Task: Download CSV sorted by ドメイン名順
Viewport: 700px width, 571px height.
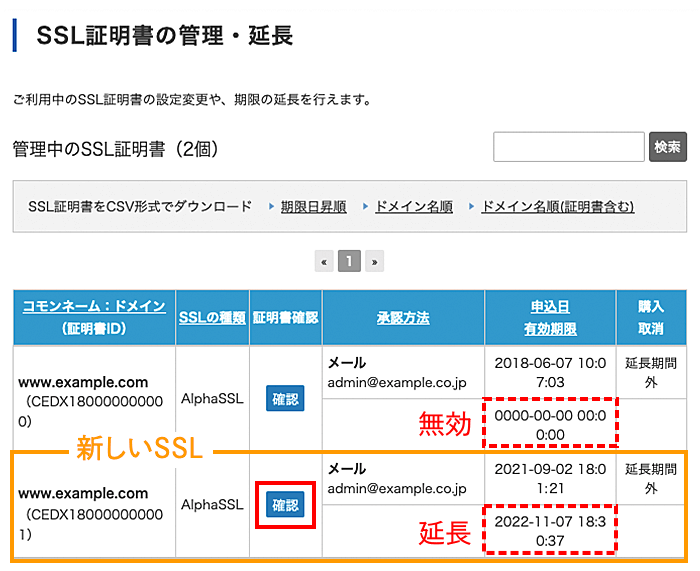Action: tap(413, 207)
